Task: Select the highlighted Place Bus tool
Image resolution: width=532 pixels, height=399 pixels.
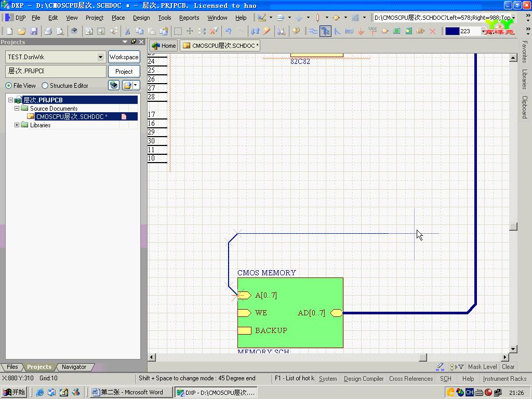Action: (325, 31)
